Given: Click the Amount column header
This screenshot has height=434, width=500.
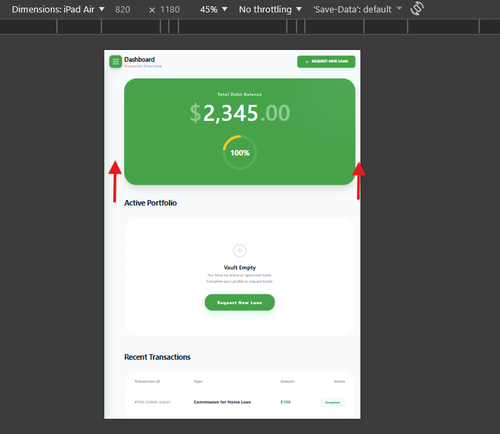Looking at the screenshot, I should click(287, 381).
